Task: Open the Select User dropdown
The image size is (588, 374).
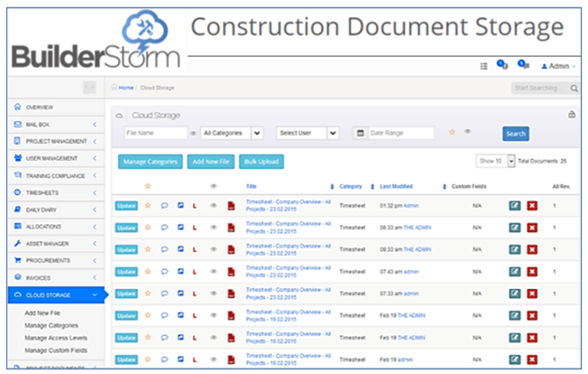Action: pos(307,133)
